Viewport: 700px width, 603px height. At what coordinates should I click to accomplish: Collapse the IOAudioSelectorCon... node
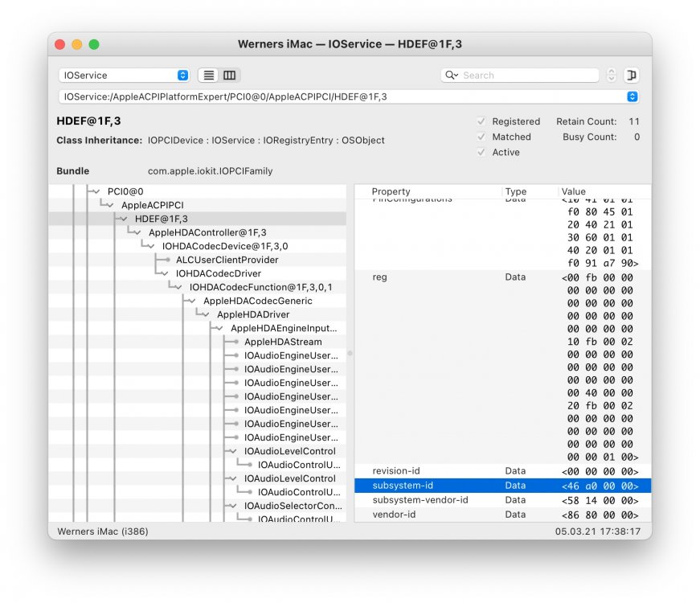point(233,506)
